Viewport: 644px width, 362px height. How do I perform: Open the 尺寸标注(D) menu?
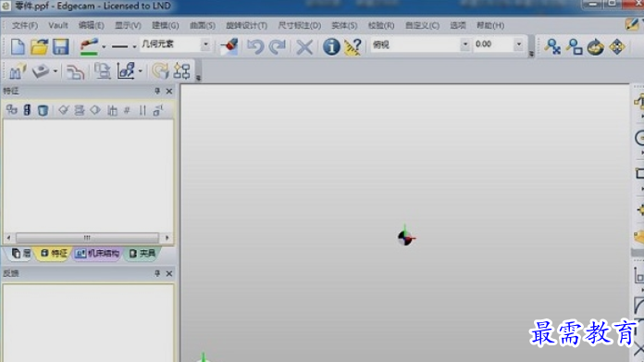pos(300,26)
